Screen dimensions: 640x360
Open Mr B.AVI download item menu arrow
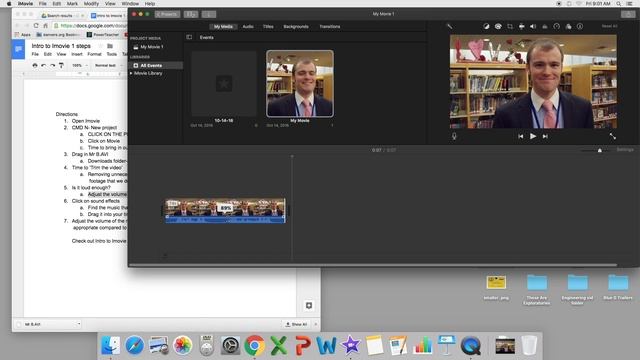click(x=79, y=324)
